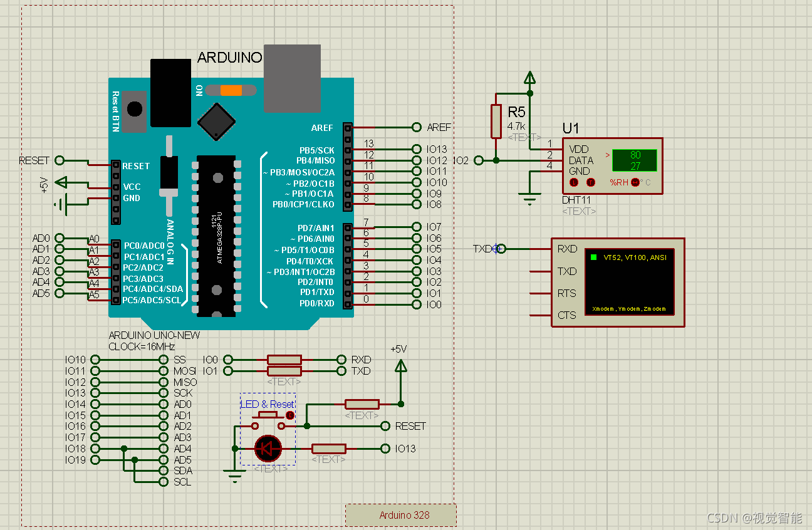812x530 pixels.
Task: Click the blue 'LED & Reset' label
Action: pos(268,404)
